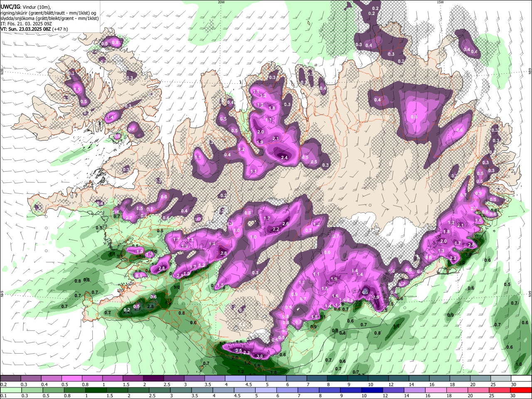Click the white snow legend swatch after 30
This screenshot has width=532, height=399.
click(x=521, y=379)
